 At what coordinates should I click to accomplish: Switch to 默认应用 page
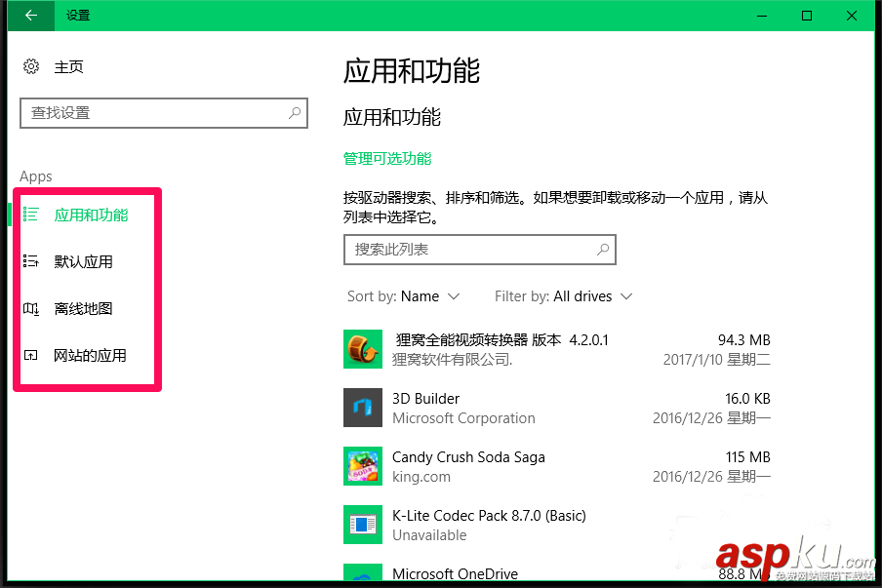[x=83, y=261]
